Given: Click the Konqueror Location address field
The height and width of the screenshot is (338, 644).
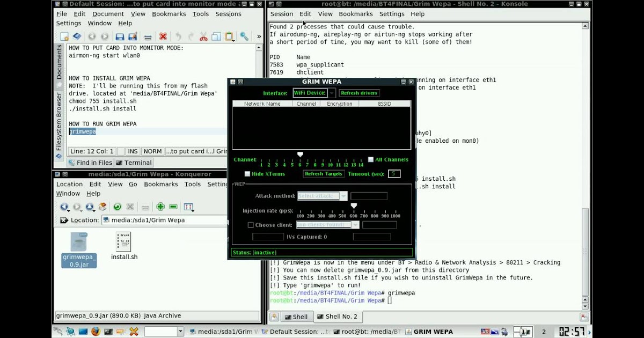Looking at the screenshot, I should point(165,220).
